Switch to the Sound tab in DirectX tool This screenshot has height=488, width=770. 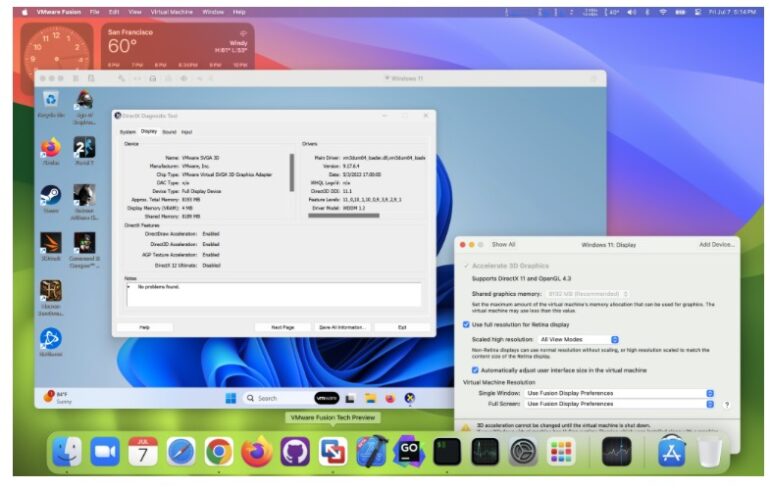[169, 132]
